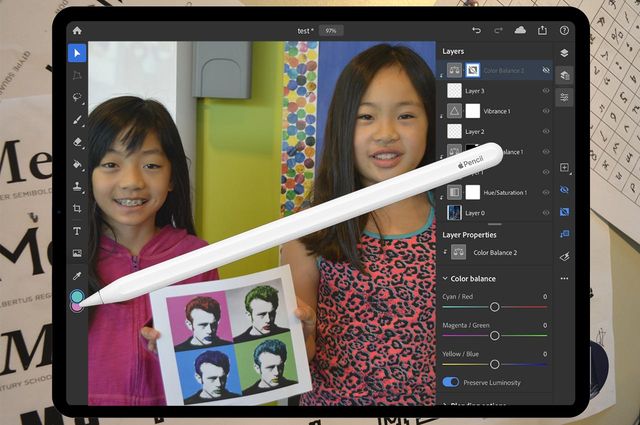Show the hidden Color Balance 2 layer
The height and width of the screenshot is (425, 640).
546,70
